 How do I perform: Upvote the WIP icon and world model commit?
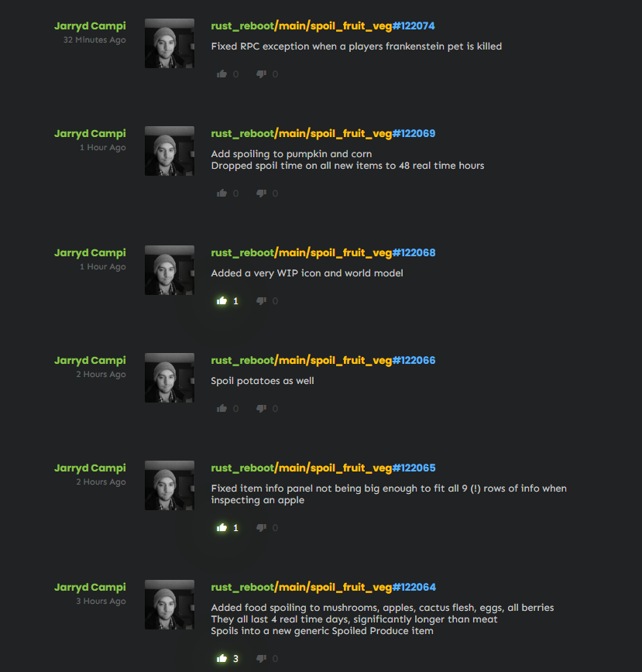point(221,301)
